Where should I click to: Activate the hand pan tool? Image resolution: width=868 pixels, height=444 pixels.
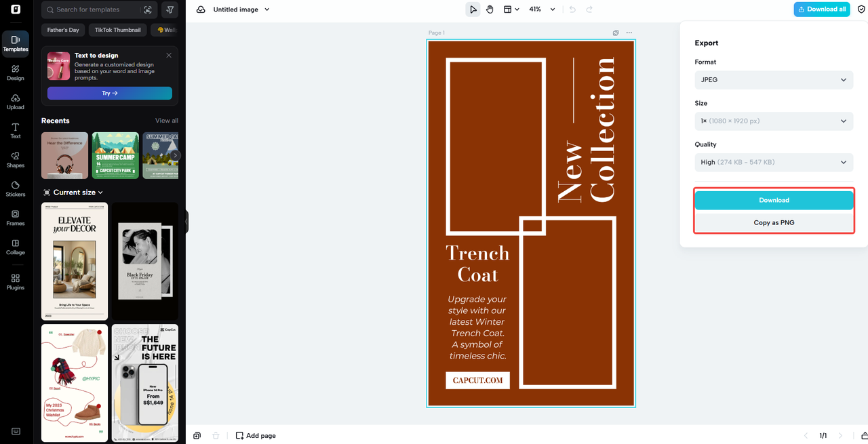[490, 9]
